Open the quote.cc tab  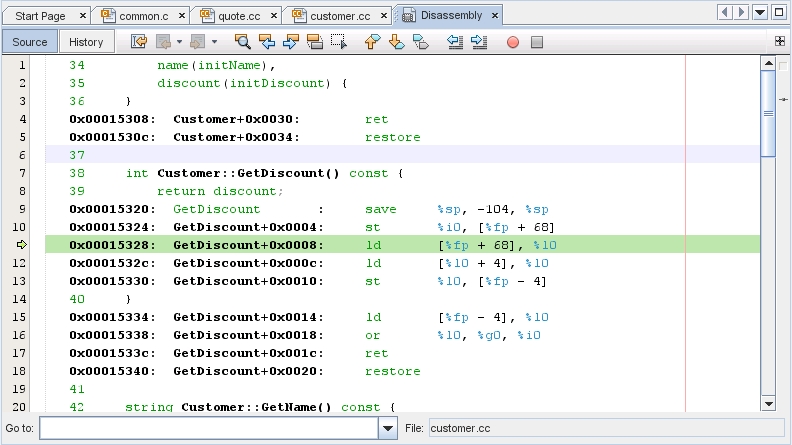(239, 16)
